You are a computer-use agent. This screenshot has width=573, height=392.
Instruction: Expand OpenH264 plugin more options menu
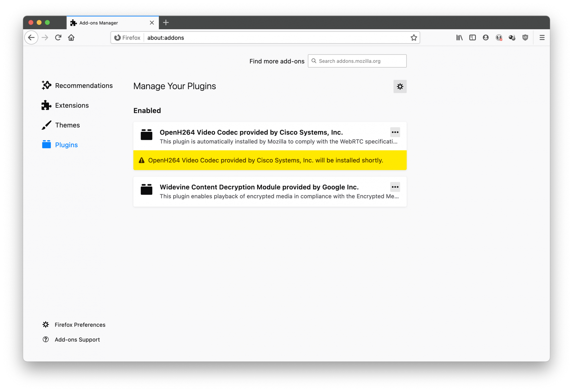[x=395, y=132]
